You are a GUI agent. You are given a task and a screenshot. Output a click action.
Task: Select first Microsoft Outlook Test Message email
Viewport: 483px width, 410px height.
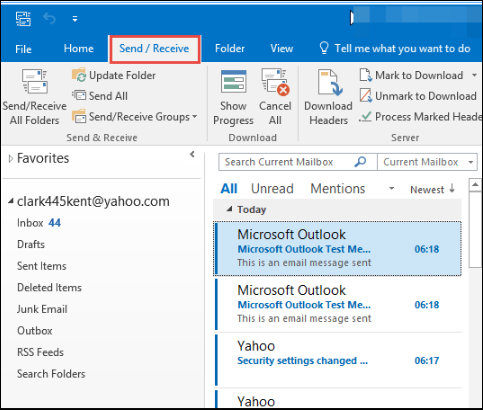pyautogui.click(x=337, y=249)
